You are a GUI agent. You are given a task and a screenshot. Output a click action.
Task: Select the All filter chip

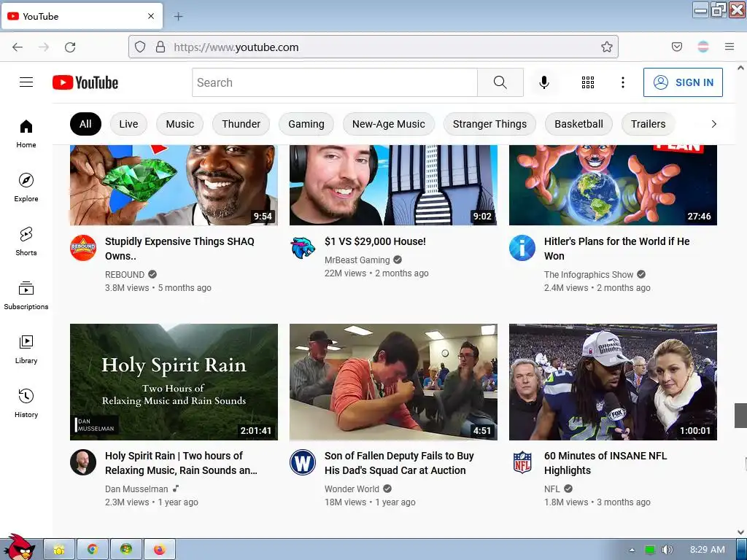(86, 124)
